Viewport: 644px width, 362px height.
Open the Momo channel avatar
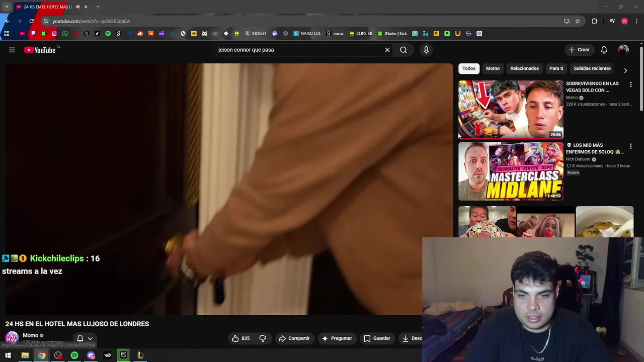pyautogui.click(x=12, y=338)
